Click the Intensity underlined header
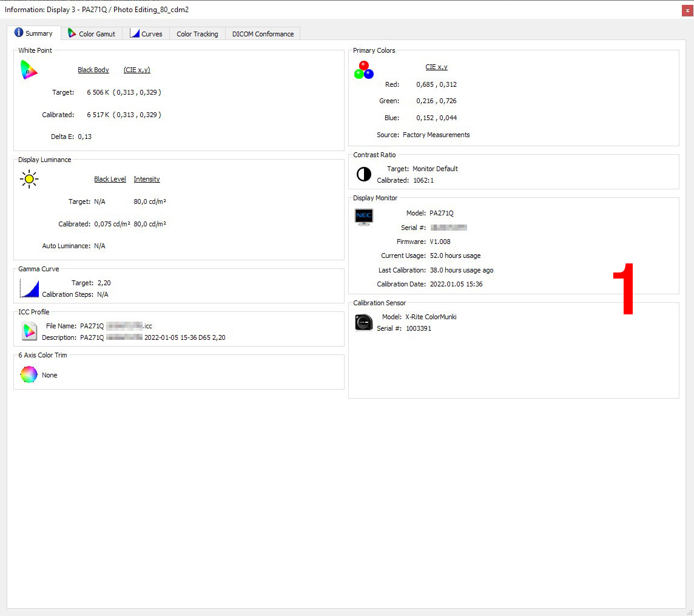This screenshot has width=694, height=616. (147, 179)
